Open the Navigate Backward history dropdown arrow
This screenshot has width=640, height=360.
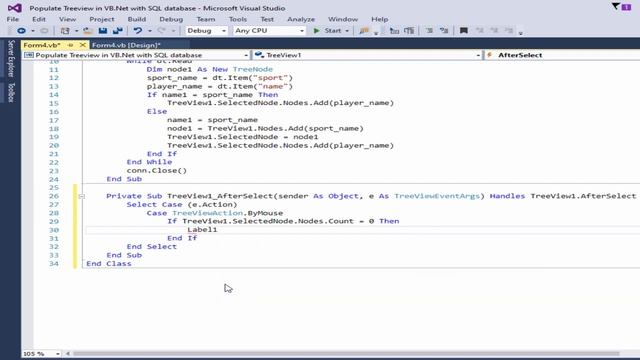(33, 31)
